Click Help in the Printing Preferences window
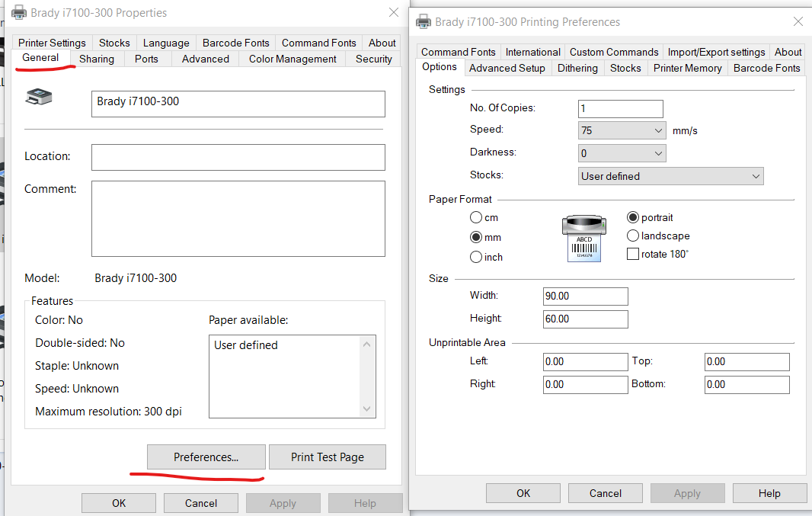The height and width of the screenshot is (516, 812). pos(769,493)
